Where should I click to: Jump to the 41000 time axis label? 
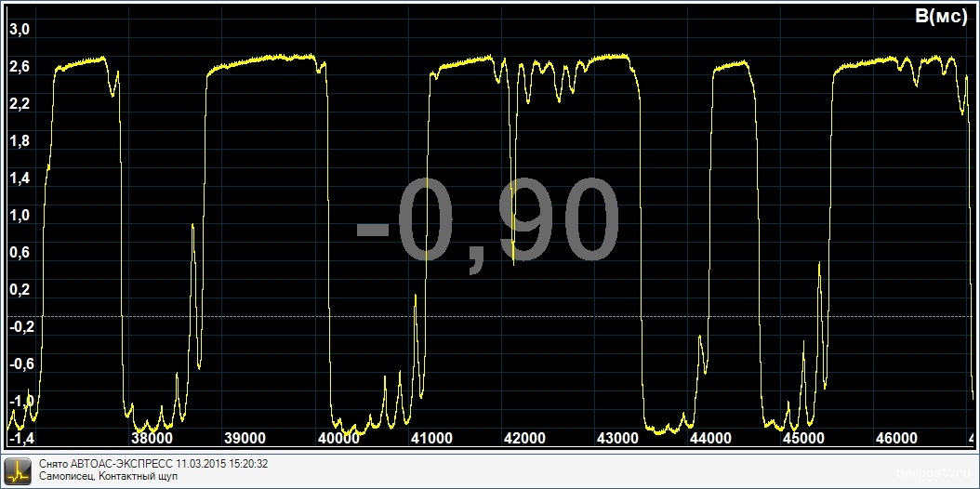[431, 438]
